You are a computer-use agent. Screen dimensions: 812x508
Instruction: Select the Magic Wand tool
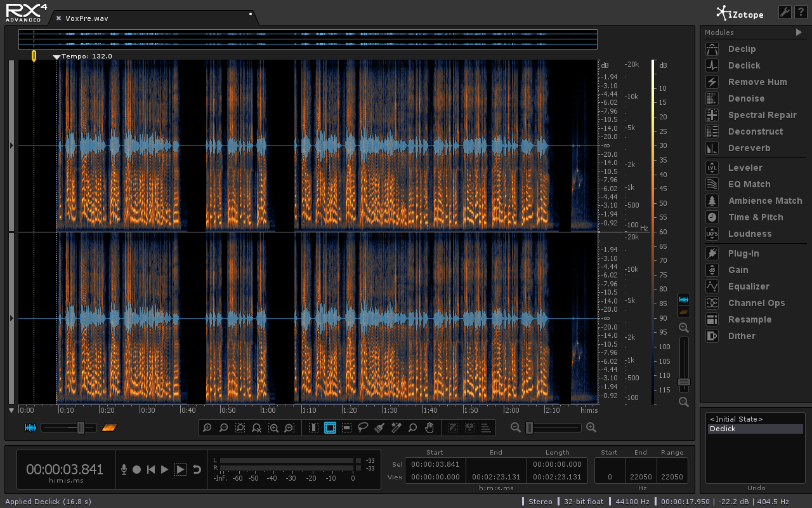point(396,428)
